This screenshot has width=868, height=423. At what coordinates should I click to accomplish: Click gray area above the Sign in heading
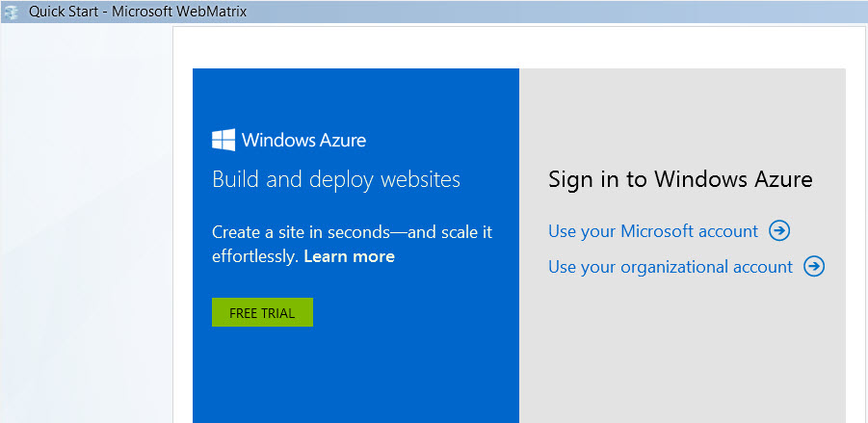(x=682, y=116)
